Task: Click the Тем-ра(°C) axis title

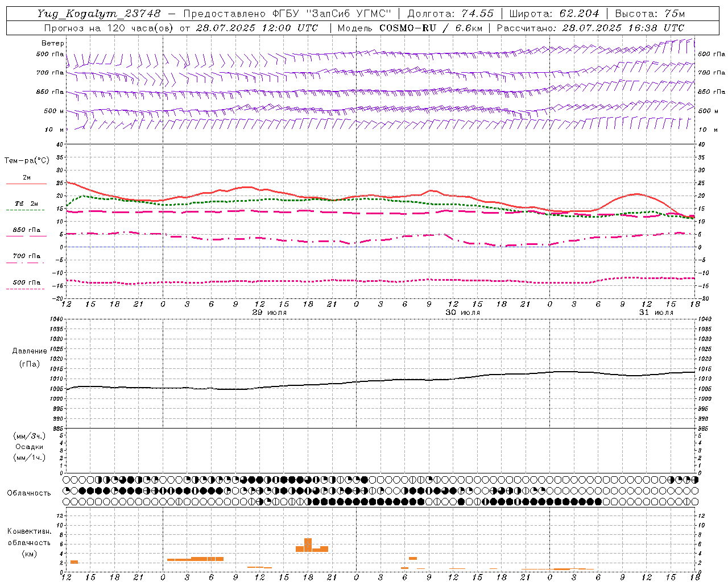Action: 27,161
